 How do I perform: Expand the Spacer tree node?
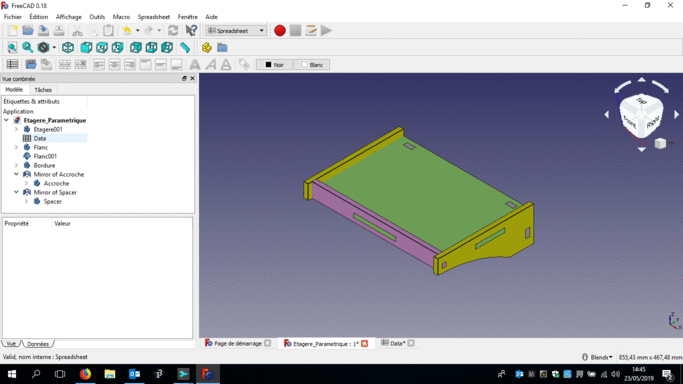(x=27, y=202)
